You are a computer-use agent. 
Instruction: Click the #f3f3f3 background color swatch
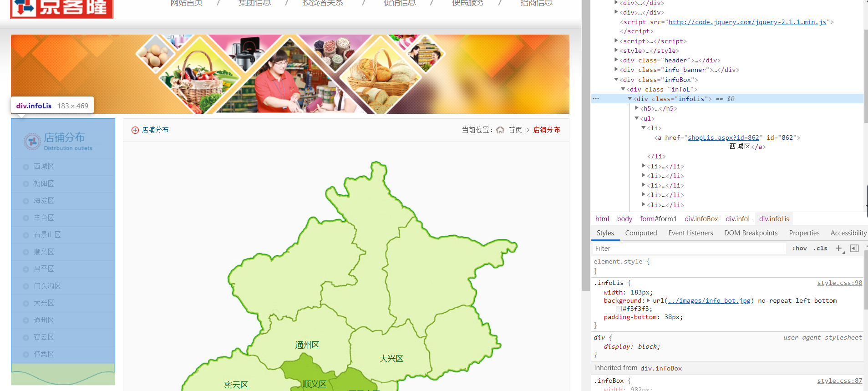point(619,309)
